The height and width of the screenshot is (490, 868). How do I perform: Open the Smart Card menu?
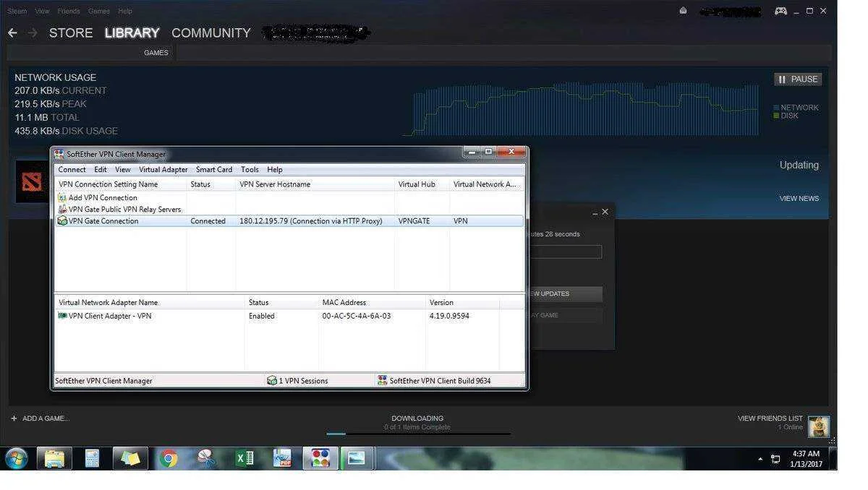[x=214, y=169]
